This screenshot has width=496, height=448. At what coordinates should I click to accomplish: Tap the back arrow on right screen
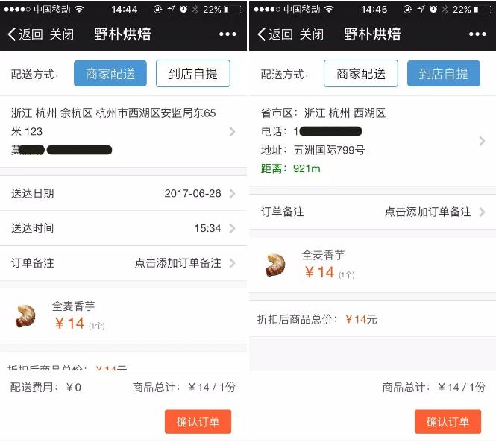pyautogui.click(x=262, y=34)
